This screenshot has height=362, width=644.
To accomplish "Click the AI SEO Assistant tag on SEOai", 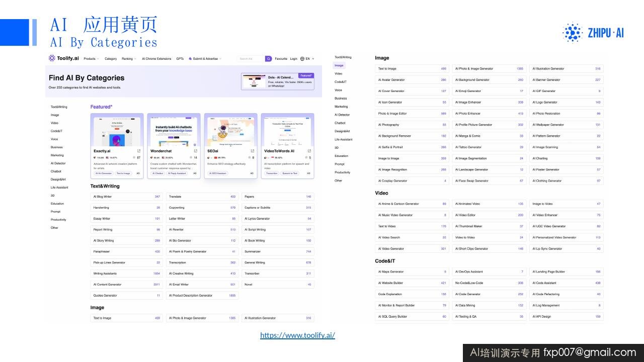I will click(x=218, y=173).
